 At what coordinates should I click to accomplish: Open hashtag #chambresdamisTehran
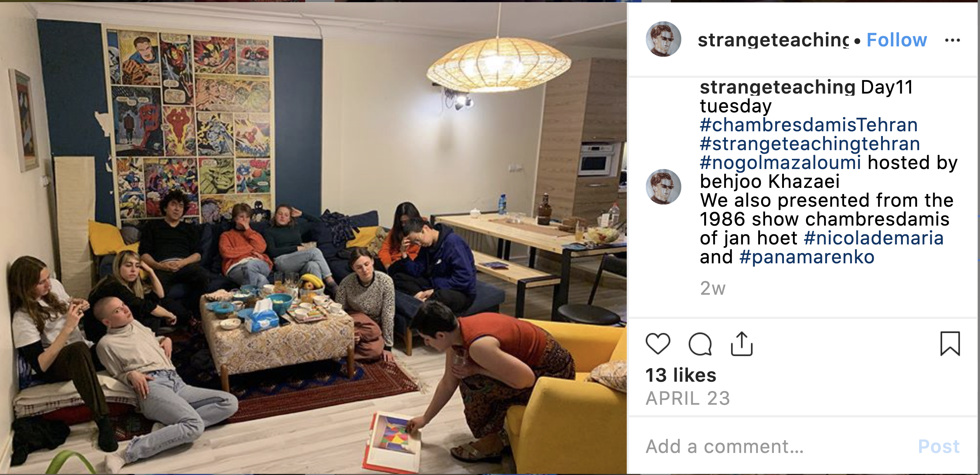(809, 125)
